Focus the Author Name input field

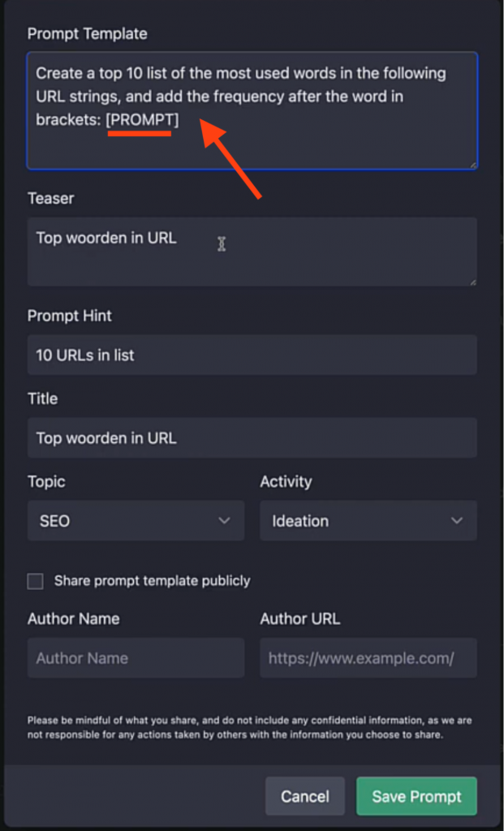[x=136, y=657]
